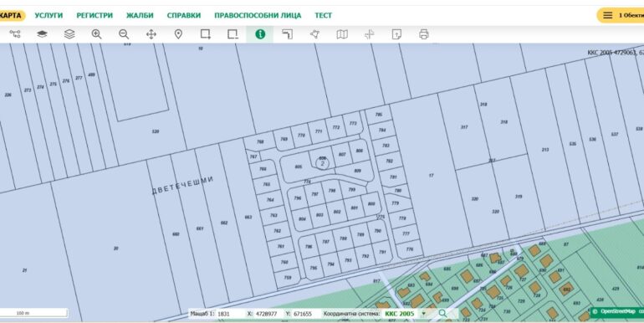Open the СПРАВКИ menu

click(184, 16)
